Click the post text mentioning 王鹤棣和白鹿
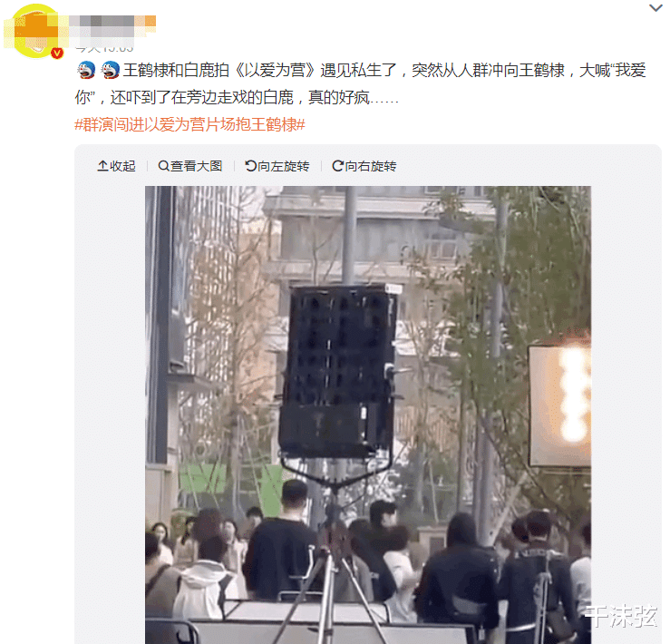The height and width of the screenshot is (644, 670). [360, 83]
